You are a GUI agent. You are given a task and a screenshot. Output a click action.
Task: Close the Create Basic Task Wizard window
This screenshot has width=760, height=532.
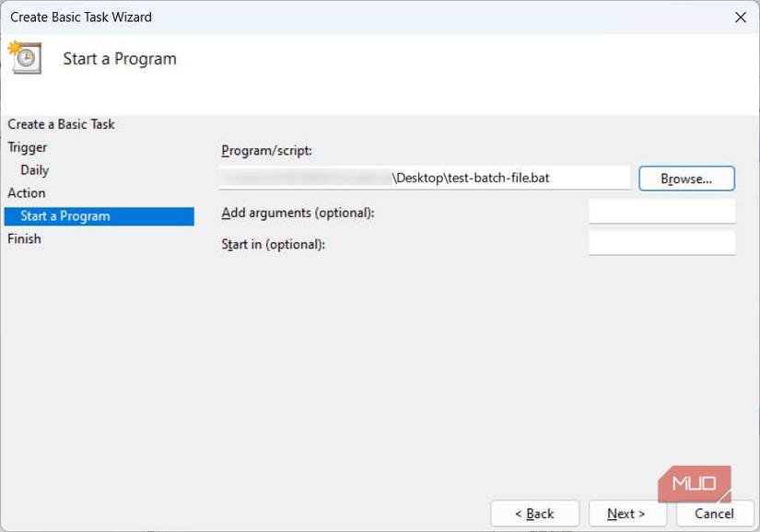coord(740,17)
